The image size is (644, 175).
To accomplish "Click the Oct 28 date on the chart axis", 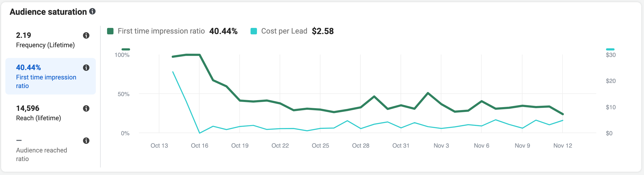I will coord(361,145).
